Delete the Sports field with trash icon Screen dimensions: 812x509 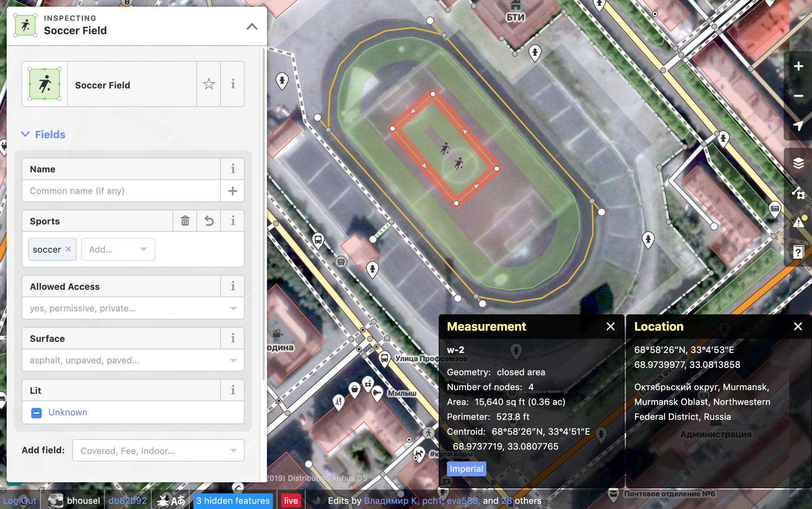tap(185, 221)
